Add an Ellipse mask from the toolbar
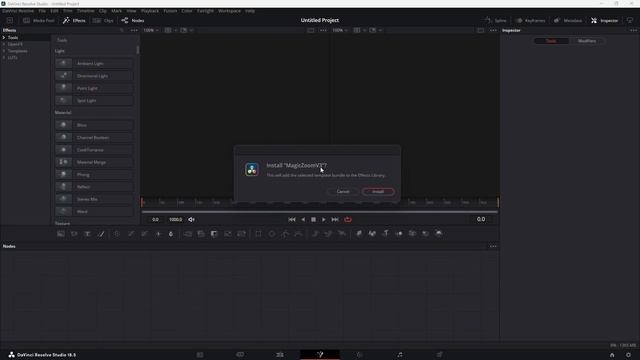The width and height of the screenshot is (640, 360). [x=272, y=234]
